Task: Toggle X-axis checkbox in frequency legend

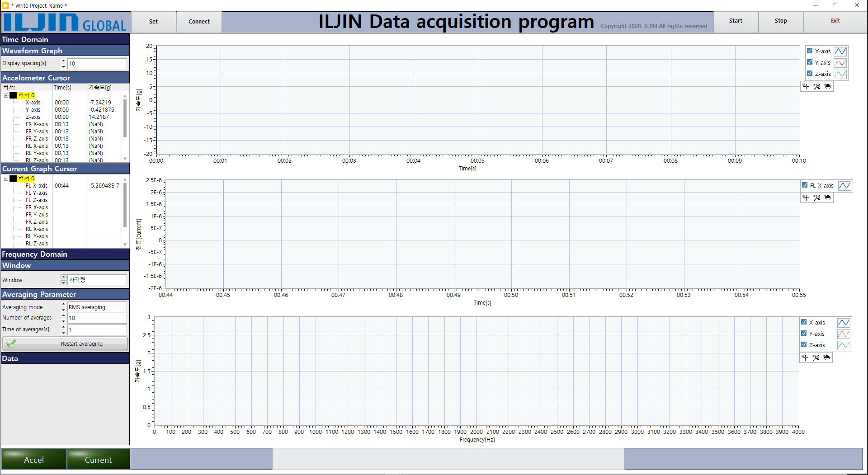Action: (x=804, y=322)
